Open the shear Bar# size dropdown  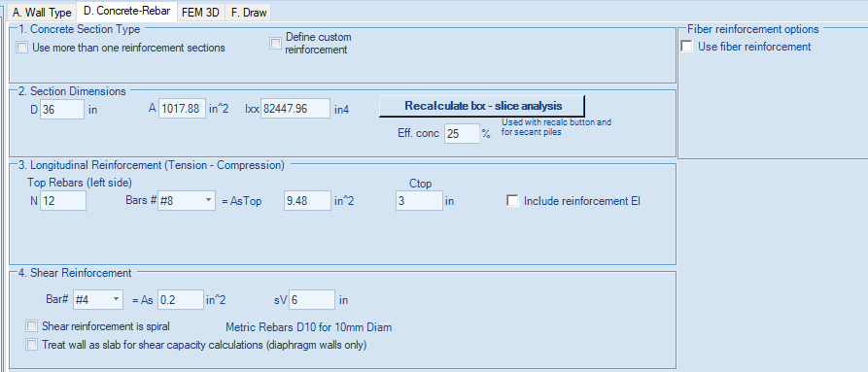tap(97, 299)
